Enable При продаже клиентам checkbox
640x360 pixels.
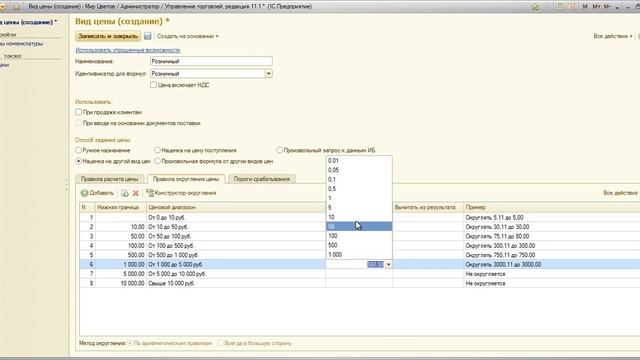[78, 112]
